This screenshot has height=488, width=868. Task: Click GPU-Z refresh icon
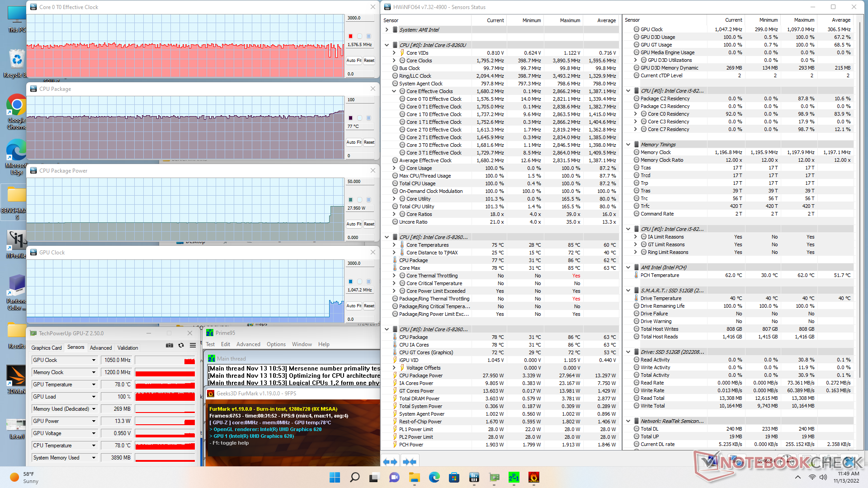[181, 345]
